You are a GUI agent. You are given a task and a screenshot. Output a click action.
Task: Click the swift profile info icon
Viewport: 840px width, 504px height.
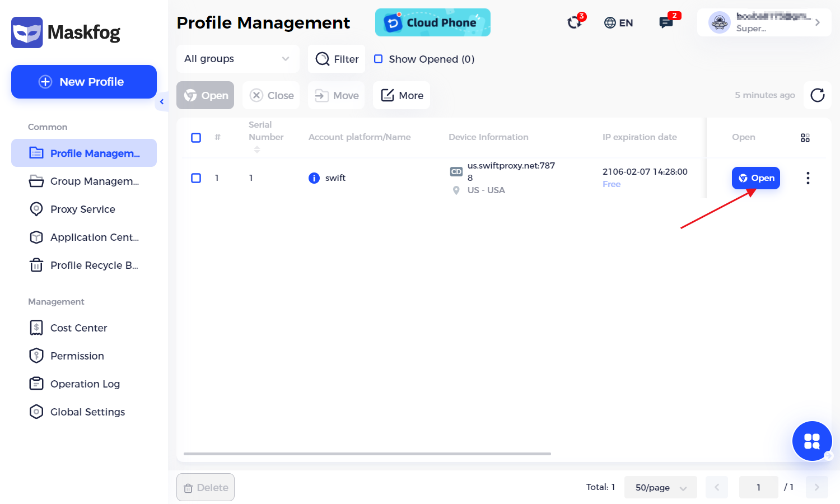[314, 178]
